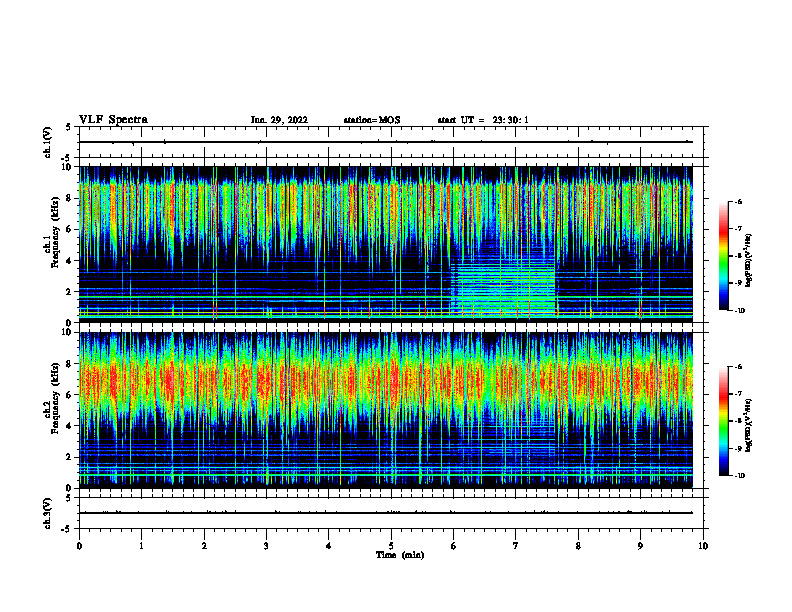
Task: Click the "station=MOS" header label
Action: [x=372, y=120]
